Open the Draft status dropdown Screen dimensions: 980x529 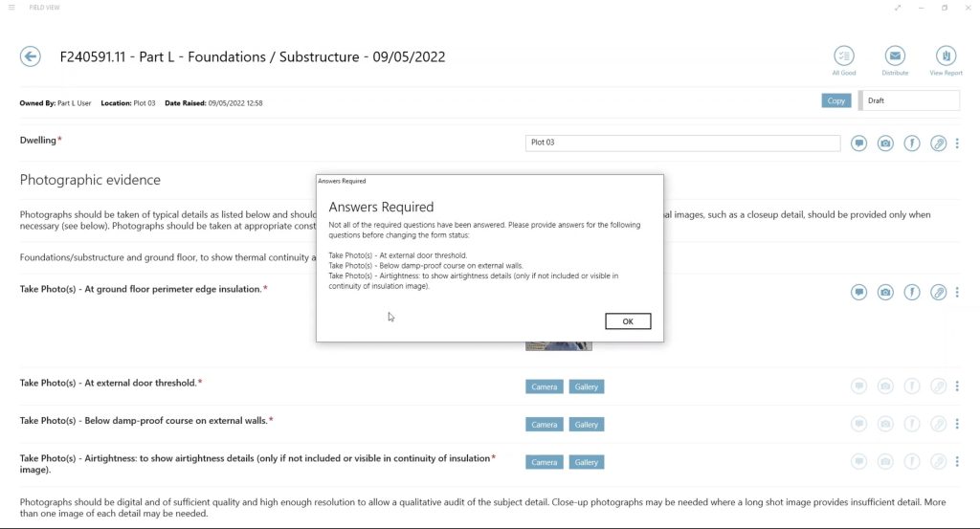click(x=909, y=100)
